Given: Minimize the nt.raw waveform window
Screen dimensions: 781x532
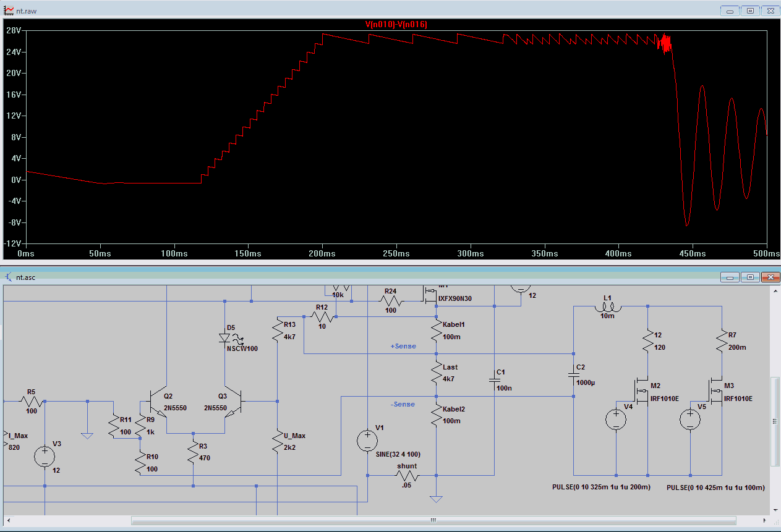Looking at the screenshot, I should point(730,11).
